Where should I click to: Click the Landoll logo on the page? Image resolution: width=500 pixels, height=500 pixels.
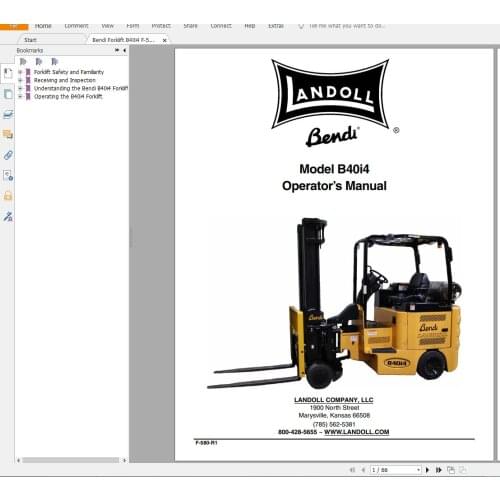[x=330, y=94]
